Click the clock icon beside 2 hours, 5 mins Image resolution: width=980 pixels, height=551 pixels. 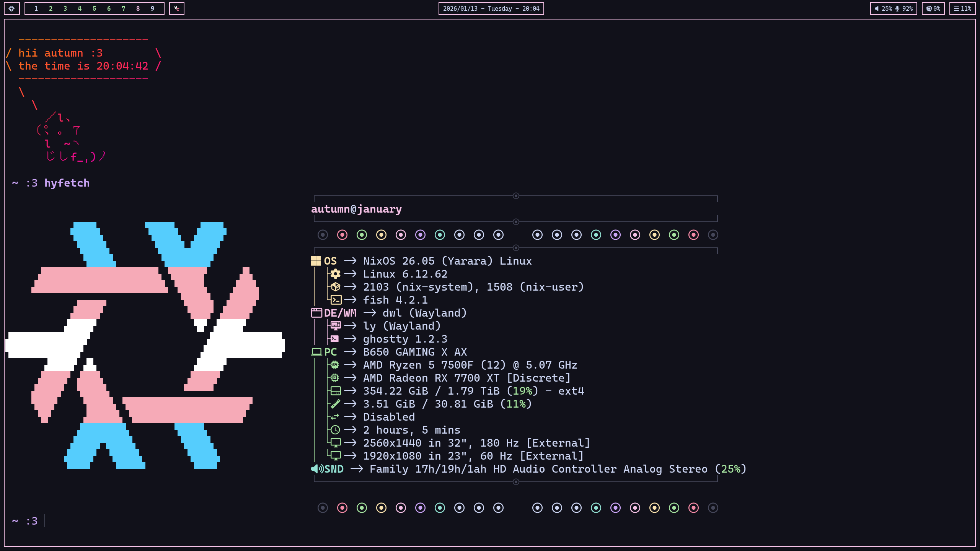[x=336, y=430]
